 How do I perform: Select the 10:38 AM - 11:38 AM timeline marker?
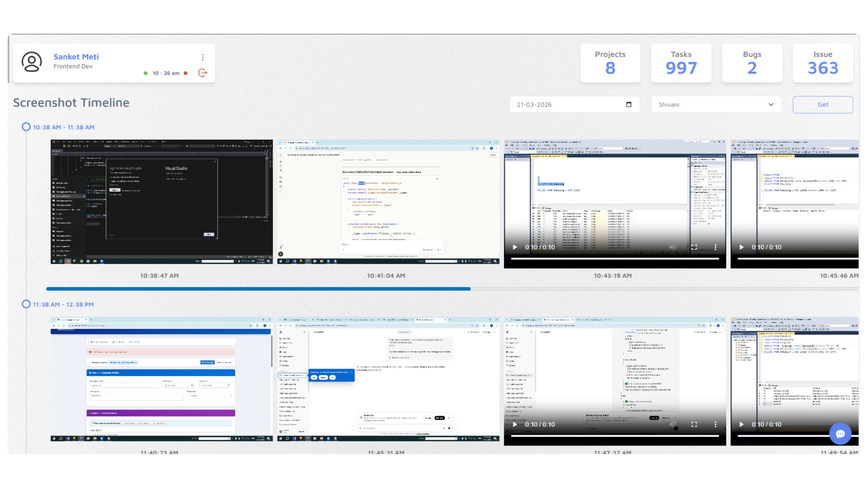(x=26, y=127)
